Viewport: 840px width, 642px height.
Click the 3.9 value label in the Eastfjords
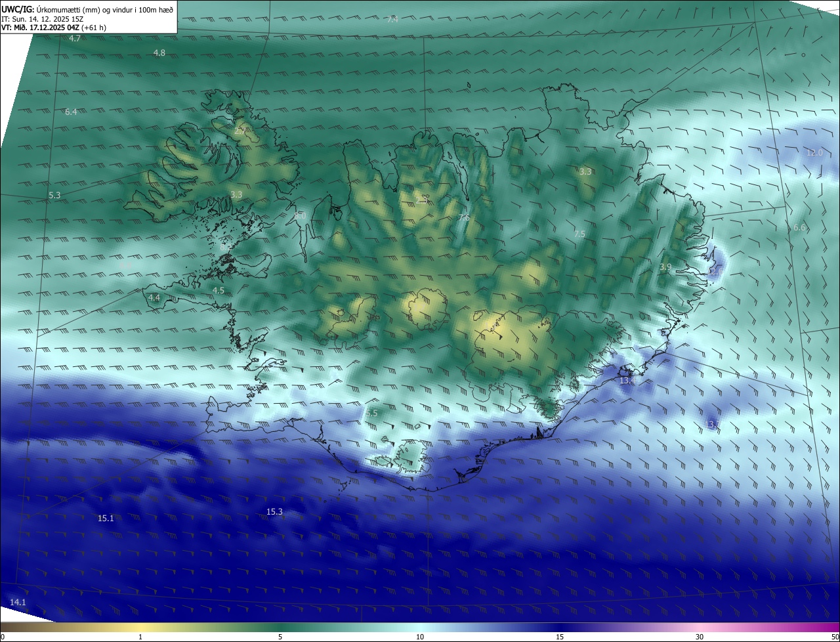pyautogui.click(x=665, y=267)
